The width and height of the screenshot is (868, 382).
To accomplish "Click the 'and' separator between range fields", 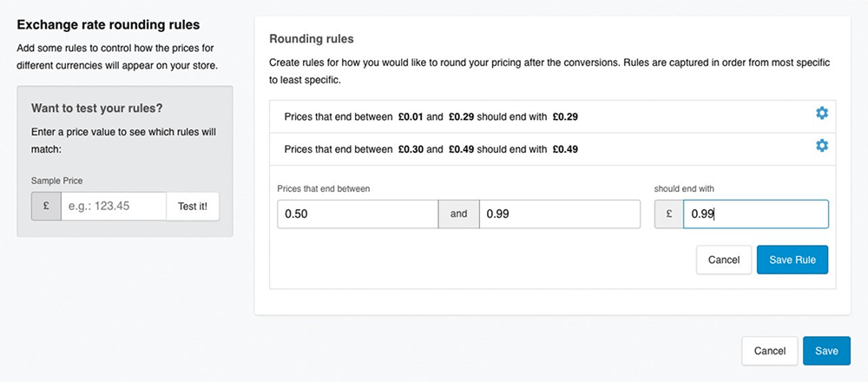I will point(458,214).
